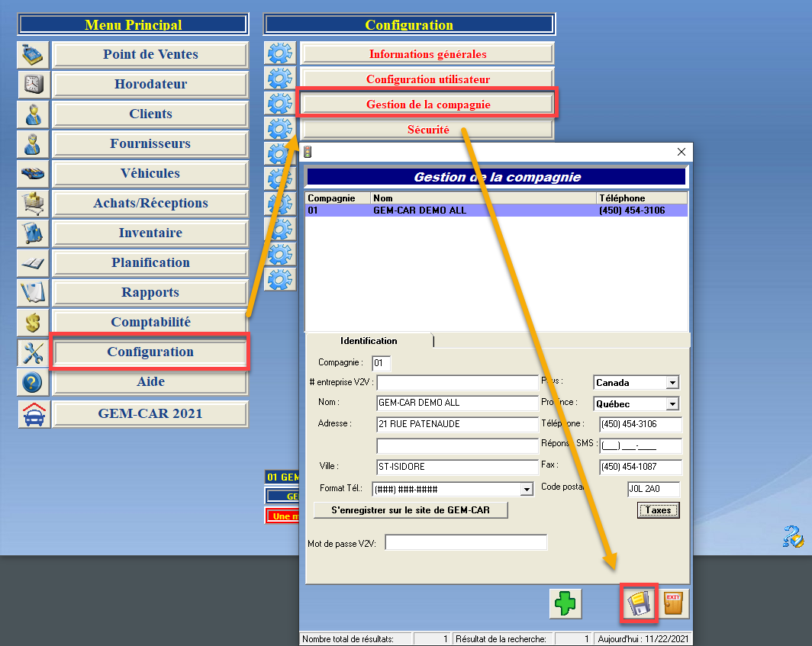The height and width of the screenshot is (646, 812).
Task: Click S'enregistrer sur le site de GEM-CAR
Action: 411,510
